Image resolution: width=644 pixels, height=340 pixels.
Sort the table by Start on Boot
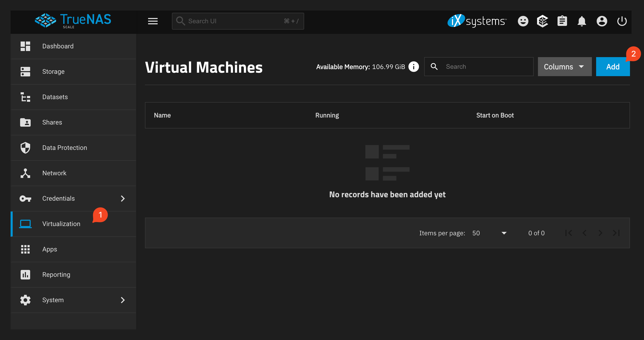point(495,115)
